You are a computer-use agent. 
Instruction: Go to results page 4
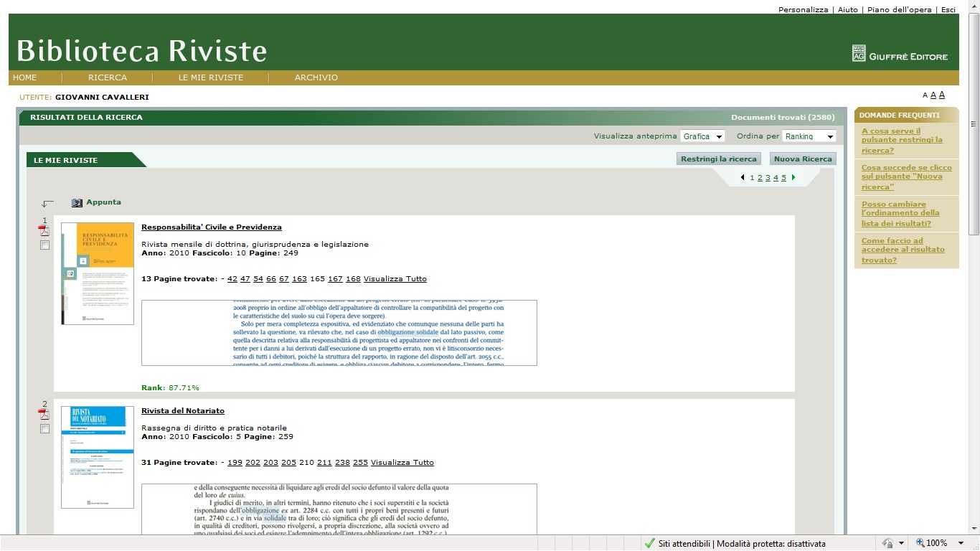[776, 178]
